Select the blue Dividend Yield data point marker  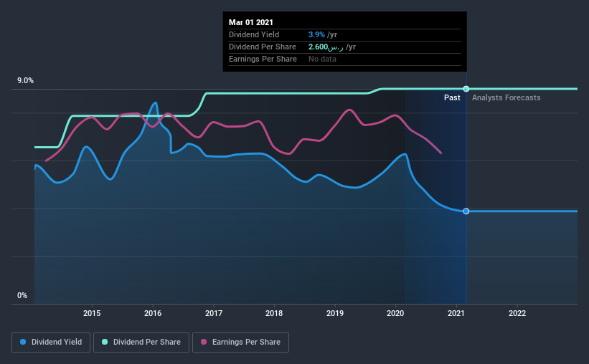pos(466,211)
